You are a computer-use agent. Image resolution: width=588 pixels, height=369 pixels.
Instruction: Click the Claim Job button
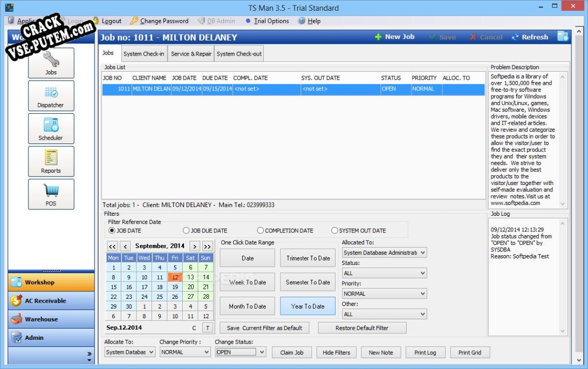click(x=292, y=353)
